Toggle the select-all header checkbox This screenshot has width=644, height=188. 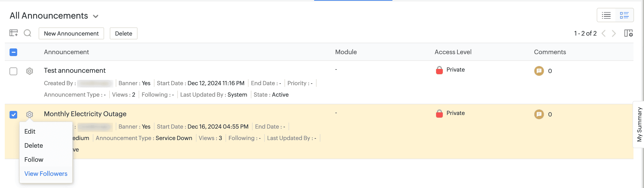tap(14, 52)
